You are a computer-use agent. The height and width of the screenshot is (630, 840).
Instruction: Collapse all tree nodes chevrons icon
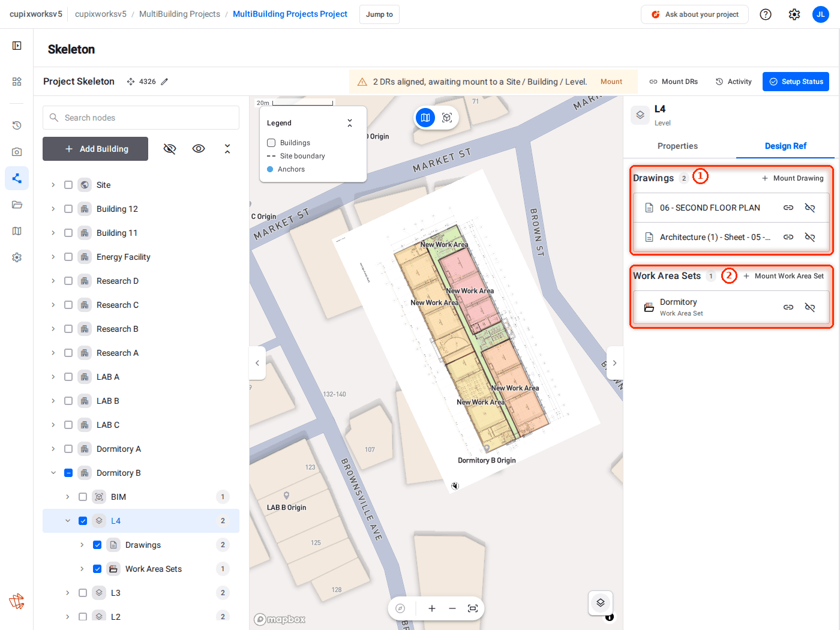click(x=227, y=149)
